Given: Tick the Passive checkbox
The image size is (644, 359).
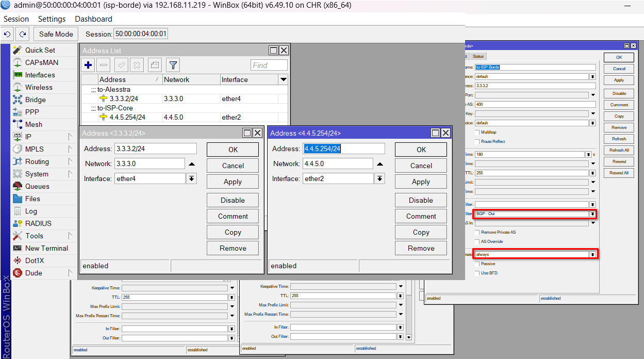Looking at the screenshot, I should click(477, 264).
